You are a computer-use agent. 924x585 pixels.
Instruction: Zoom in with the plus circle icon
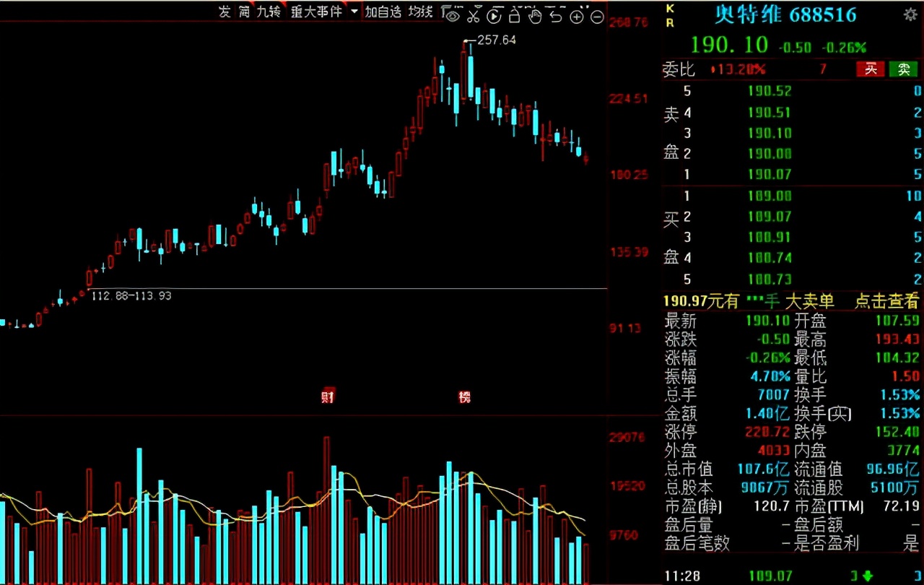tap(577, 17)
